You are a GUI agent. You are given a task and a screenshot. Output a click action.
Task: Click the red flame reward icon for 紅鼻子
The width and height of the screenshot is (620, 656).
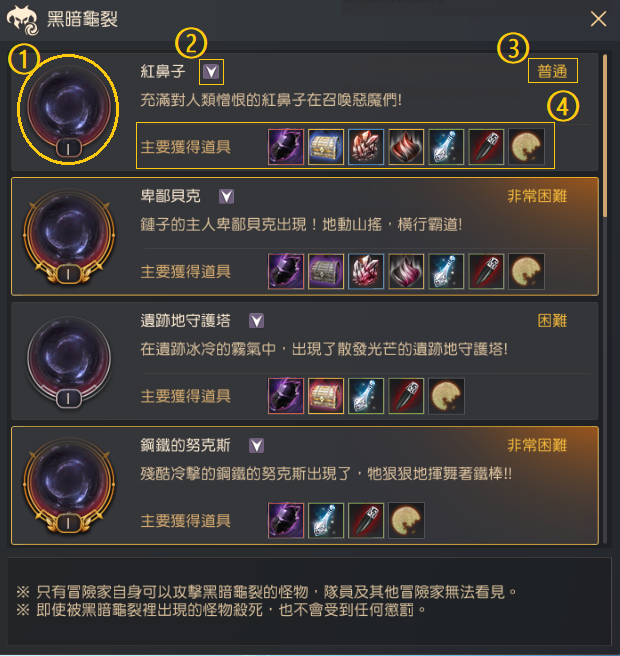[406, 147]
